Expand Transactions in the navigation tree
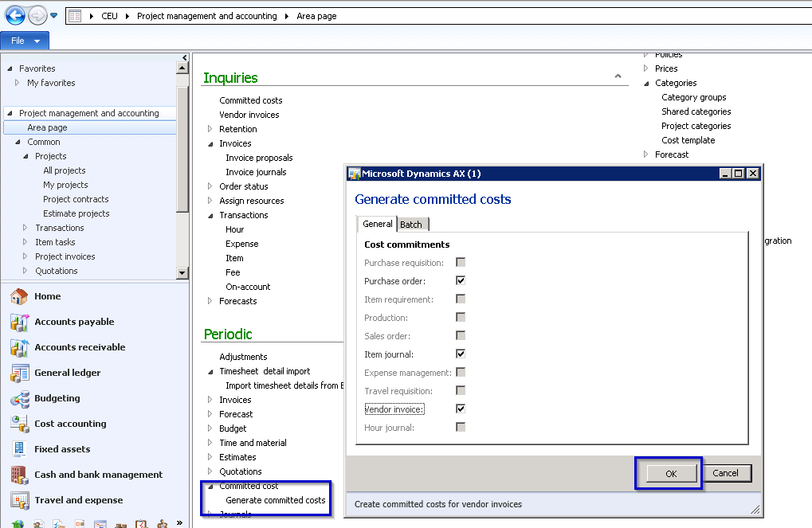This screenshot has height=528, width=812. (x=25, y=228)
